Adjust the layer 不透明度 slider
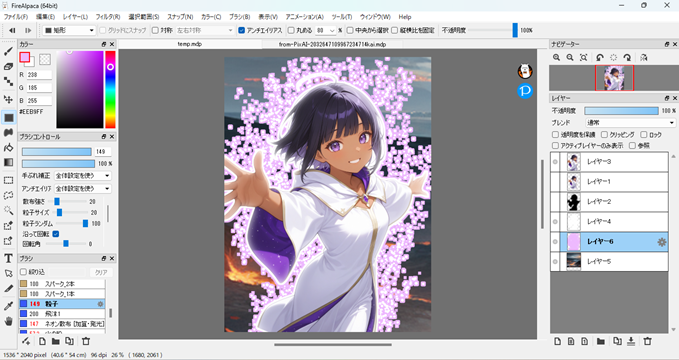 pos(621,111)
